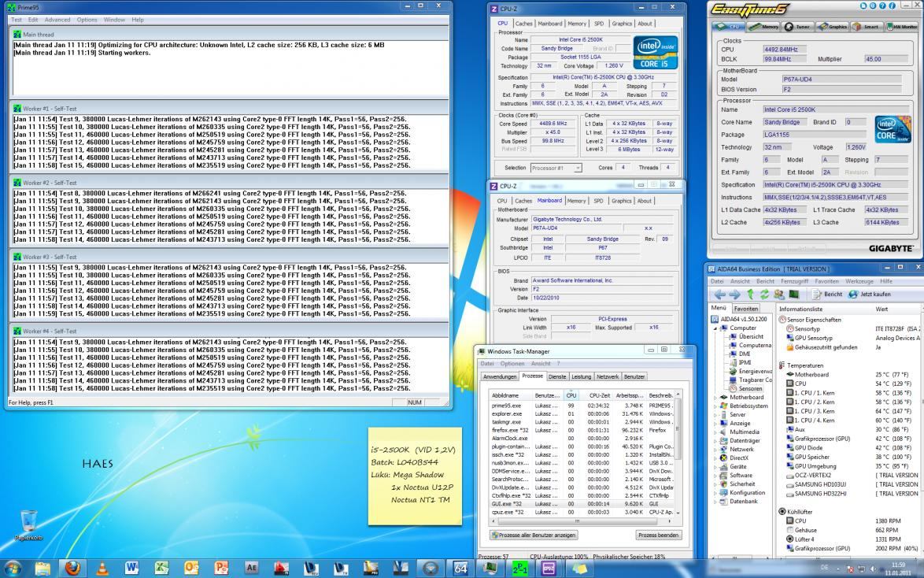Expand the Netzwerk tree node in AIDA64

tap(716, 450)
